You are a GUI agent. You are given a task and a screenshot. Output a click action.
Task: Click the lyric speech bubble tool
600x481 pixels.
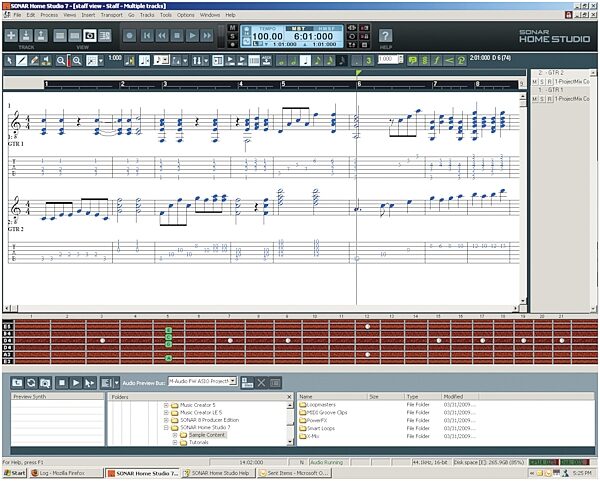pyautogui.click(x=412, y=60)
